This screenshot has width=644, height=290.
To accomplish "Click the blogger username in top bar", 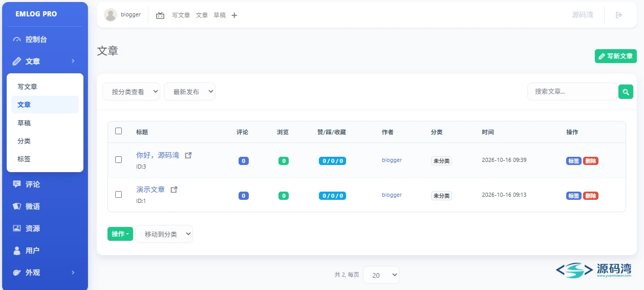I will (131, 15).
